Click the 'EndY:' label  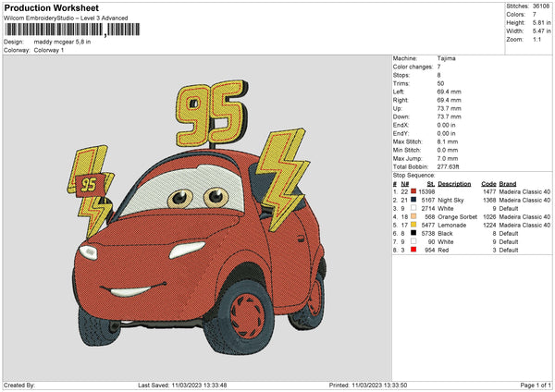(401, 133)
